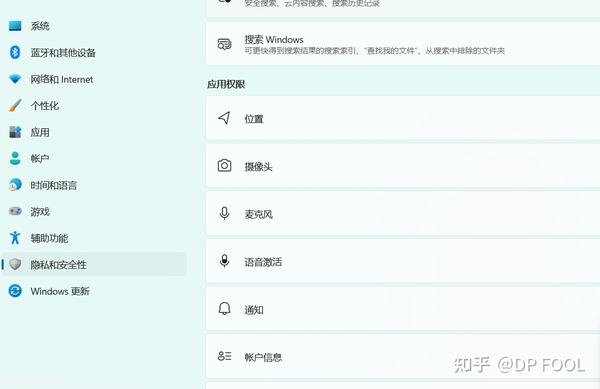This screenshot has width=600, height=389.
Task: Click 搜索 Windows description text about 搜索索引
Action: [x=375, y=50]
